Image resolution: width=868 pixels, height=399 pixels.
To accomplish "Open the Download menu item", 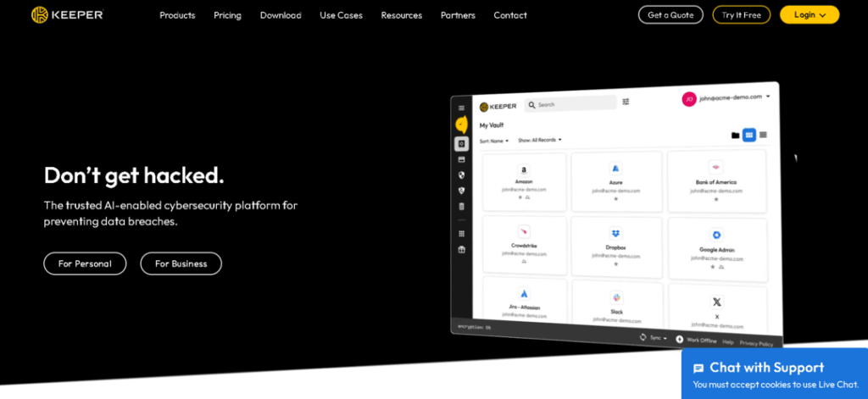I will [281, 15].
